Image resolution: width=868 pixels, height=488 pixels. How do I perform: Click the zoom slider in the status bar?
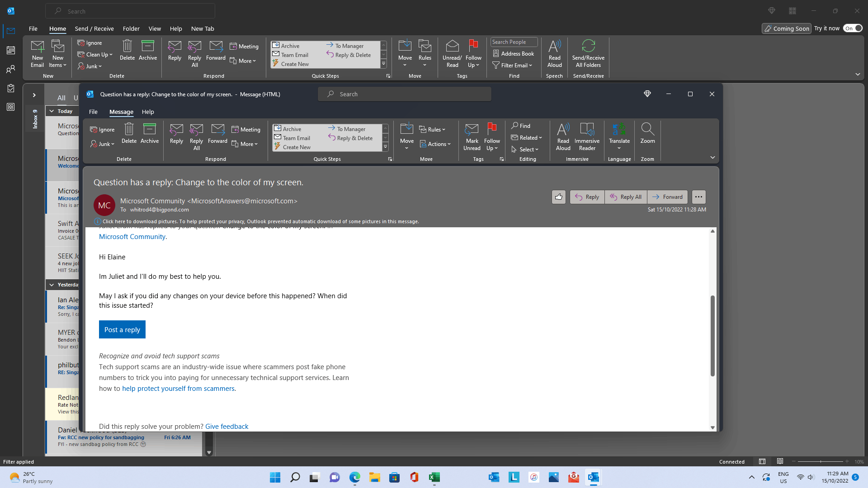[821, 462]
